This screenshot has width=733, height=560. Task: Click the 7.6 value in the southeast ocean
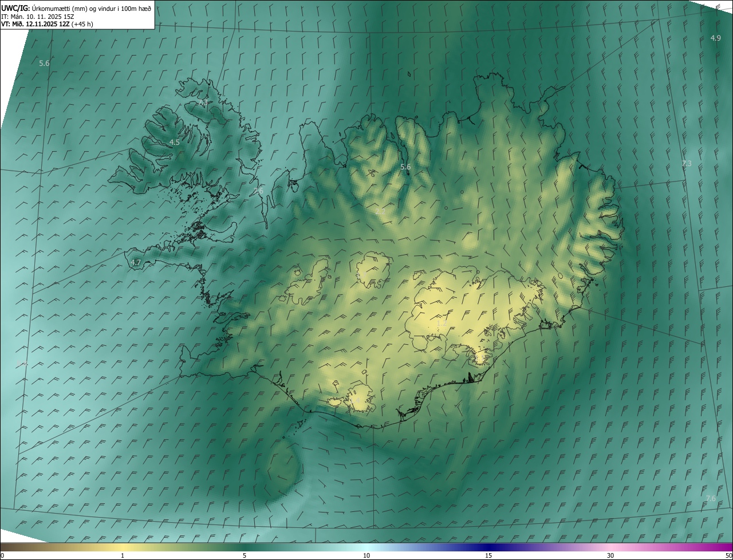pyautogui.click(x=711, y=498)
